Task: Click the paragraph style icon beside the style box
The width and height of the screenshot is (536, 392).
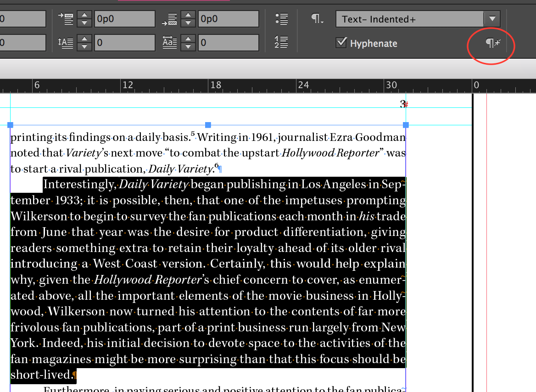Action: (x=317, y=19)
